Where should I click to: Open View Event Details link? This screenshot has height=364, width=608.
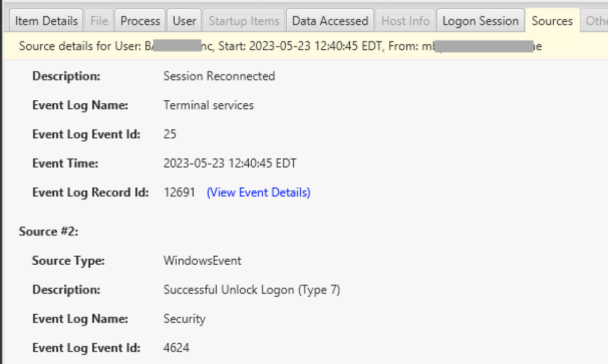tap(258, 192)
